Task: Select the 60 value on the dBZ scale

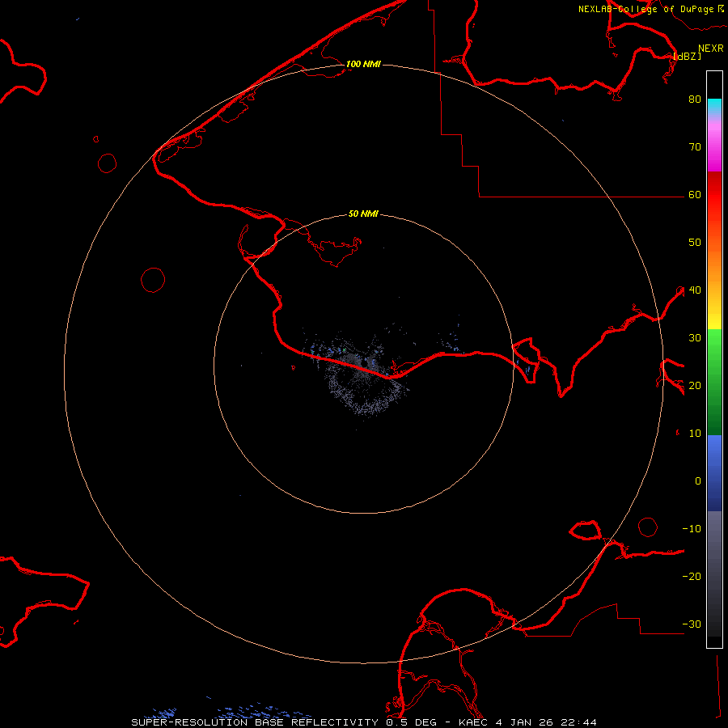Action: click(x=694, y=195)
